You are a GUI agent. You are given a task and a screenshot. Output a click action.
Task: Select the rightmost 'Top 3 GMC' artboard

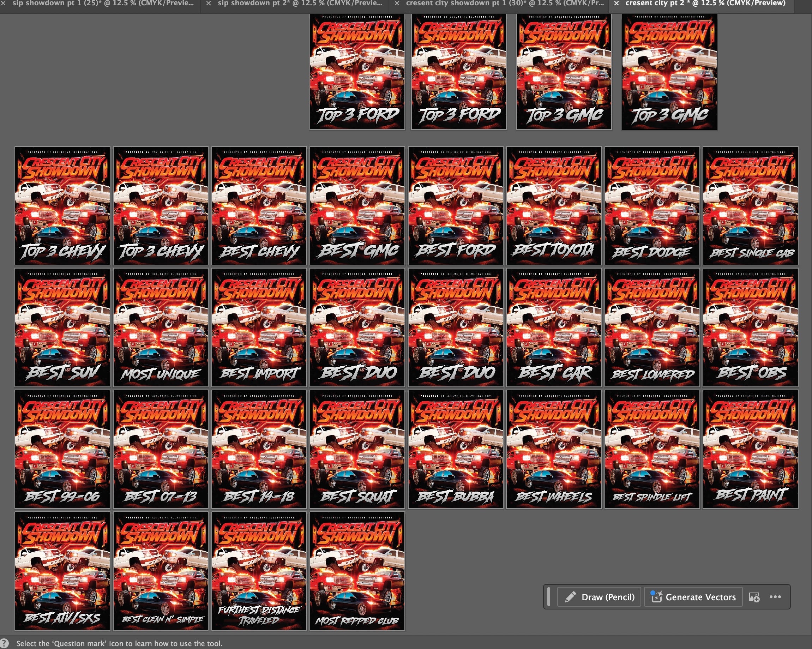click(669, 72)
